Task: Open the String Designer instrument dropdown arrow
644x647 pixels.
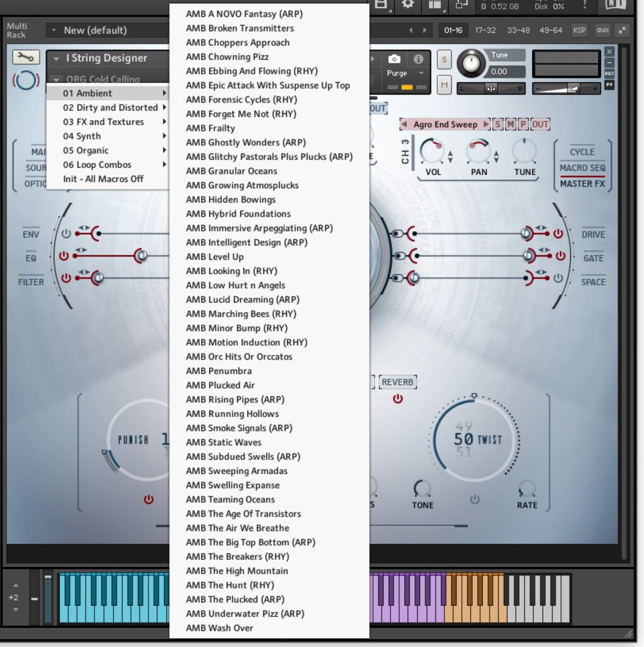Action: click(57, 59)
